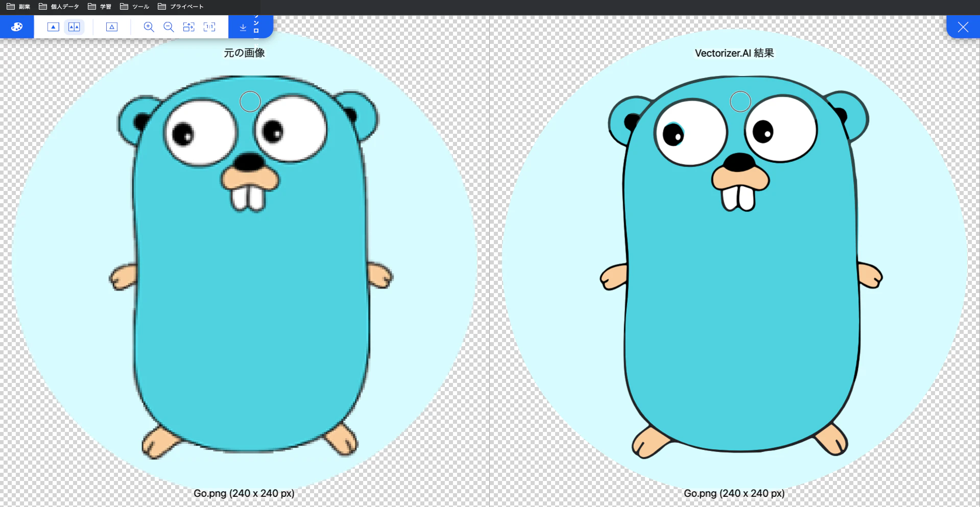Close the comparison viewer
The image size is (980, 507).
[x=963, y=27]
